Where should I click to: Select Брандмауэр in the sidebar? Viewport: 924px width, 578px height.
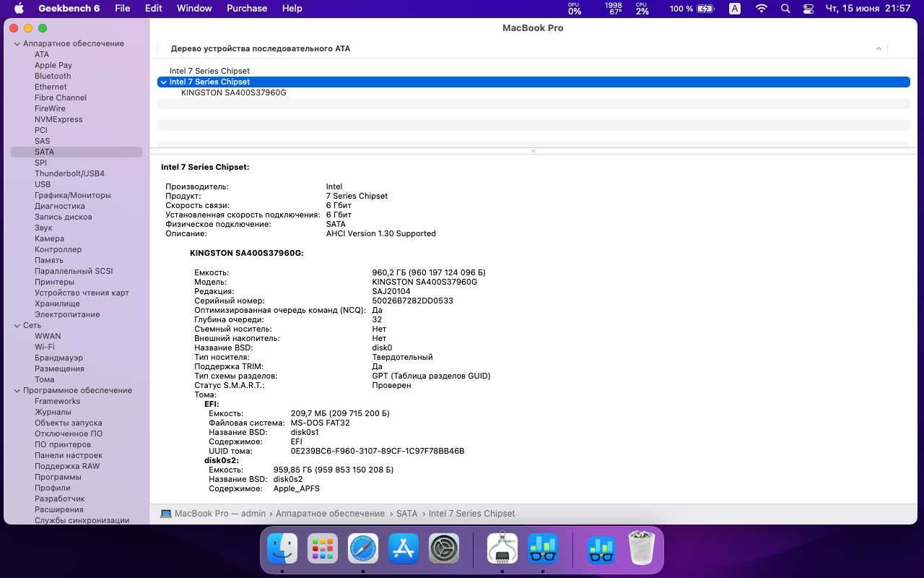point(58,358)
